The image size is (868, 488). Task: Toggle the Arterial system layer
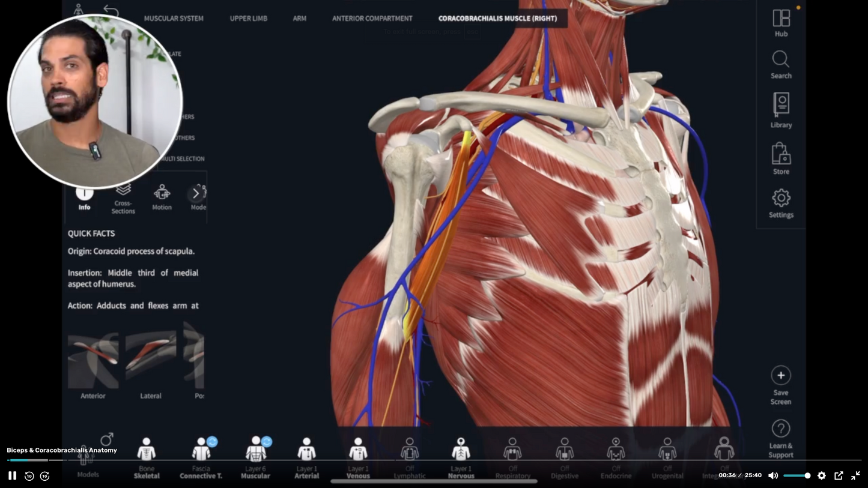(x=306, y=458)
